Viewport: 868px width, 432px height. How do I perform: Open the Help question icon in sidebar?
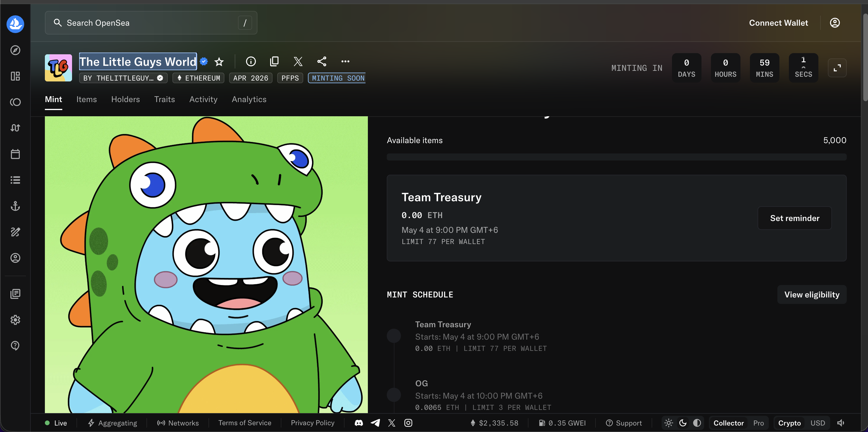tap(15, 346)
